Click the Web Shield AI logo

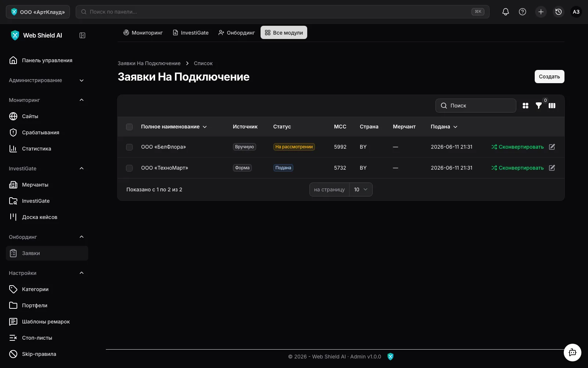[x=36, y=35]
